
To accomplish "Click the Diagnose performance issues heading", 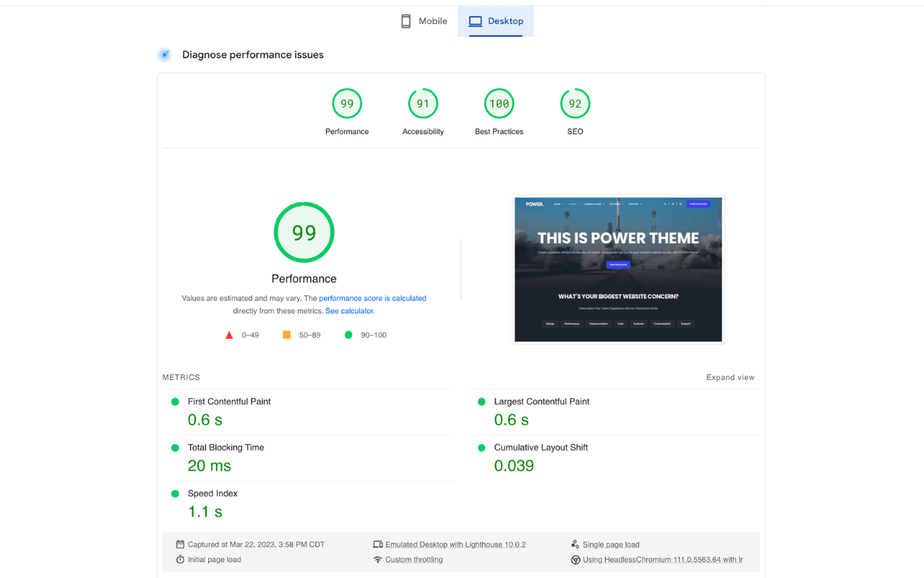I will (x=253, y=55).
